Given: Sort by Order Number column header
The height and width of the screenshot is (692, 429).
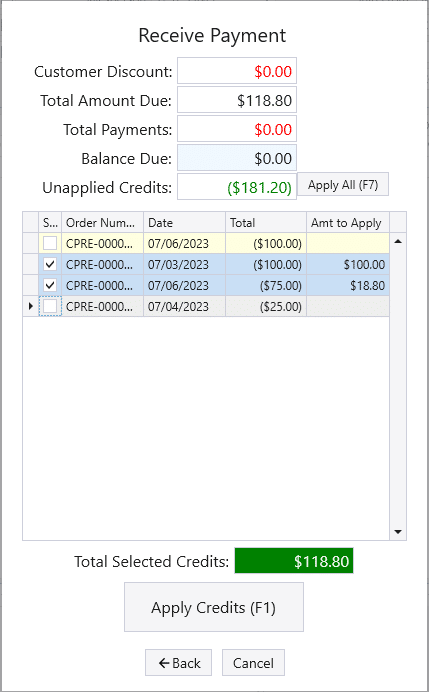Looking at the screenshot, I should click(x=102, y=222).
